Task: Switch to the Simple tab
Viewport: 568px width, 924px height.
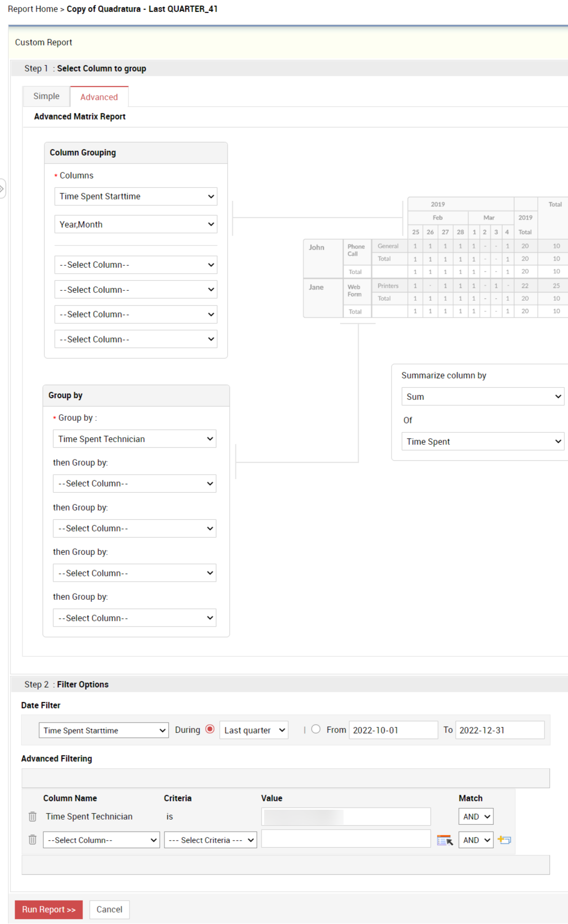Action: 46,96
